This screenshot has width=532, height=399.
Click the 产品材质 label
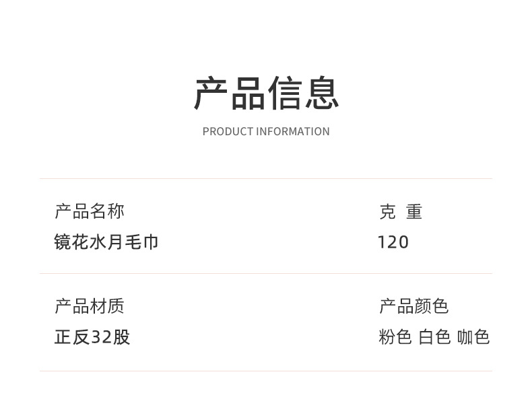(x=90, y=307)
